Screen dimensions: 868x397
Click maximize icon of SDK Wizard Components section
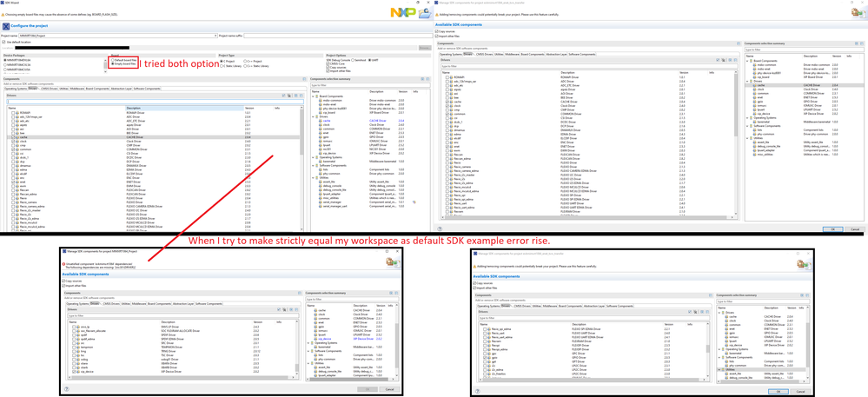304,79
